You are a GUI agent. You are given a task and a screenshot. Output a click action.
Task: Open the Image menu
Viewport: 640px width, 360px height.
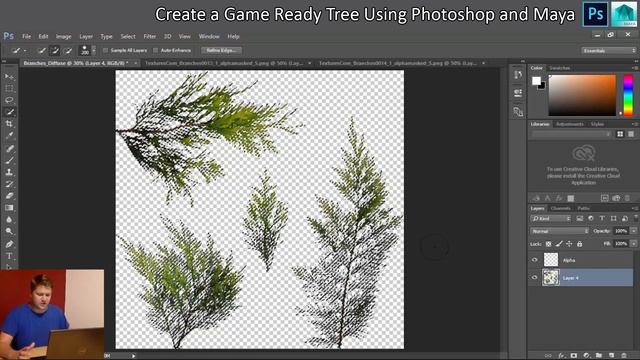pos(63,36)
